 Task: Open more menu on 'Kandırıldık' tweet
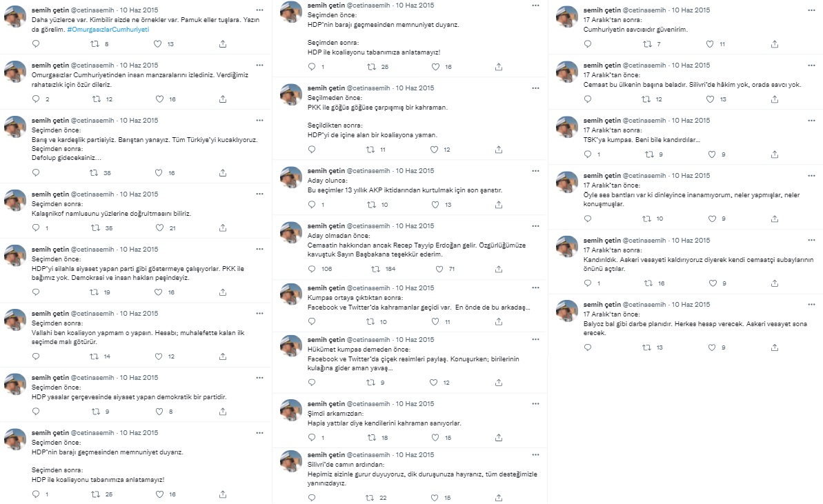pos(811,240)
